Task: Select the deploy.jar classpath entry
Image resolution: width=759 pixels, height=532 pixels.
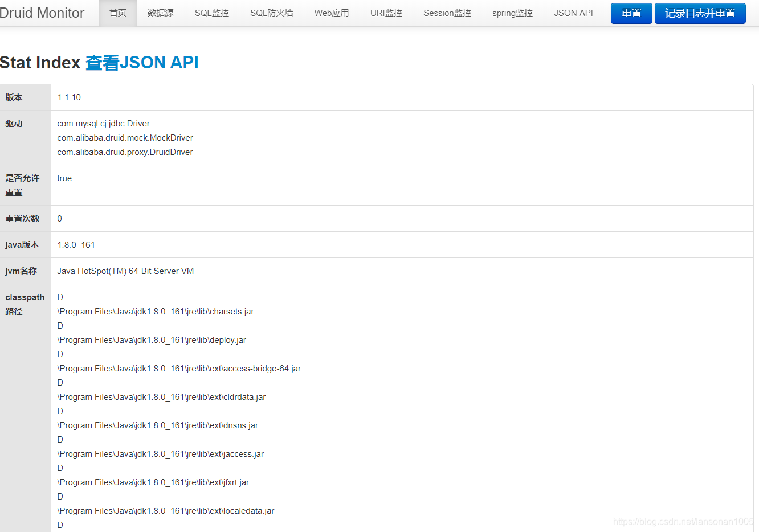Action: click(x=152, y=340)
